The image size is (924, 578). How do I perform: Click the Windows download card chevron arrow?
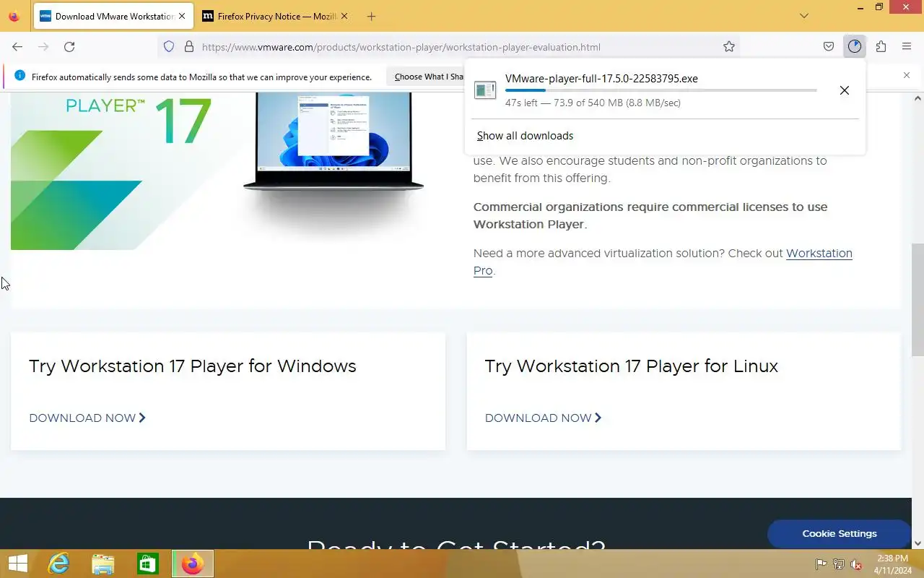(x=142, y=418)
